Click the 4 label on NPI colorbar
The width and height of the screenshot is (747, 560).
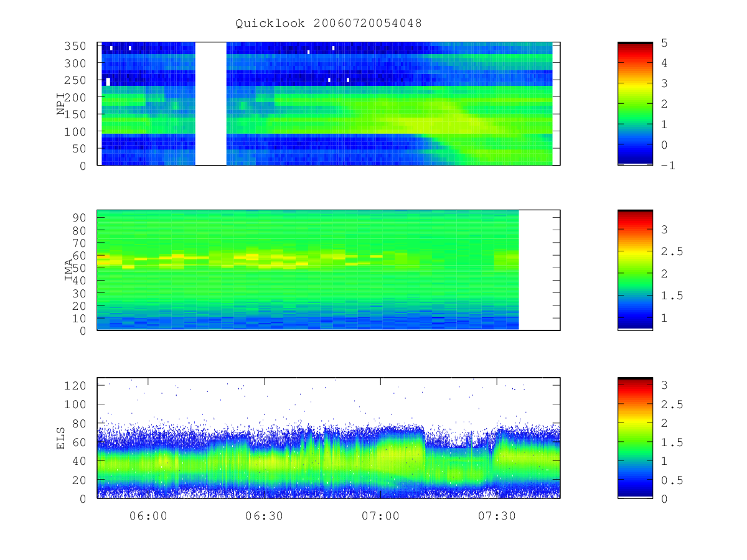(x=664, y=63)
